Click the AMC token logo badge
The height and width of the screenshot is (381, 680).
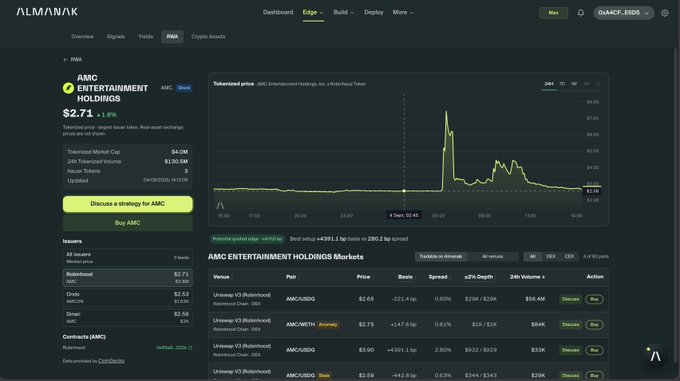pos(68,88)
